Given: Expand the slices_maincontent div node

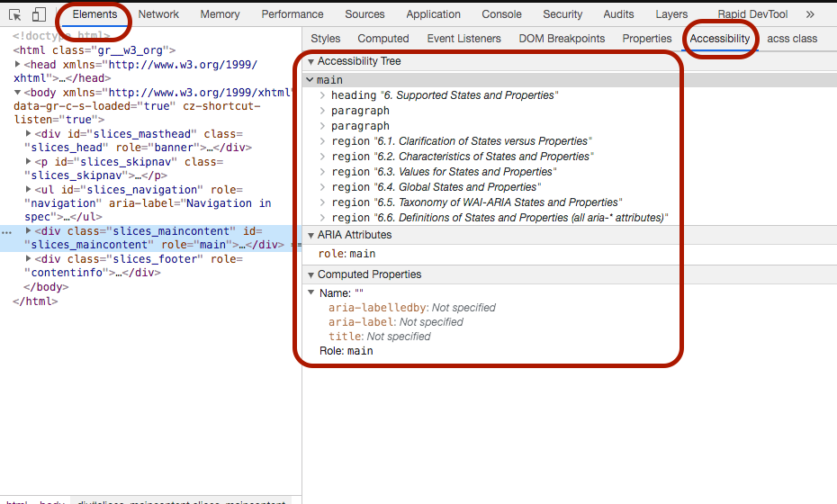Looking at the screenshot, I should (x=29, y=230).
